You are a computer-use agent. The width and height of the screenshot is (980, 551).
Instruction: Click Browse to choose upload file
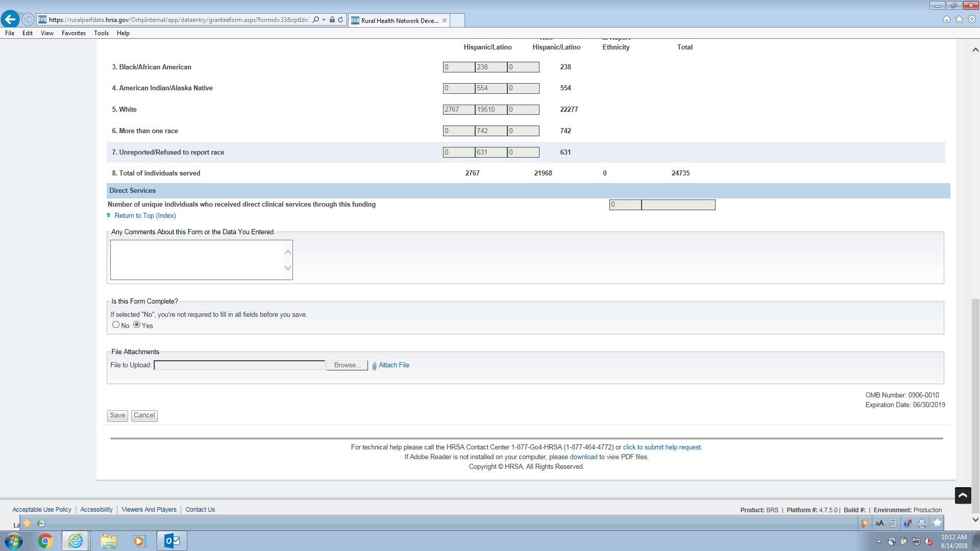click(347, 365)
